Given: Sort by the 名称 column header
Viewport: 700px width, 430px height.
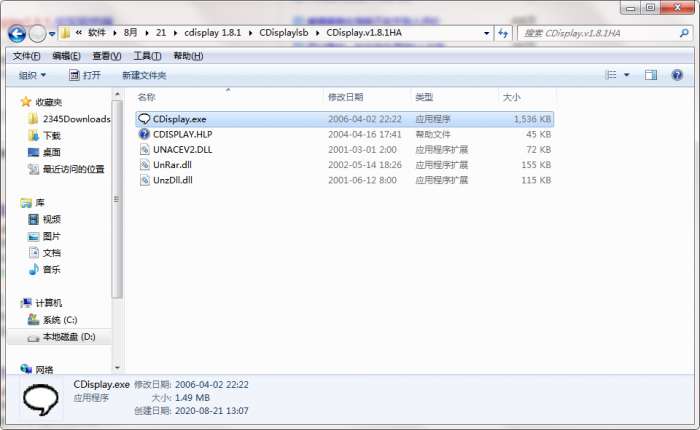Looking at the screenshot, I should [228, 97].
